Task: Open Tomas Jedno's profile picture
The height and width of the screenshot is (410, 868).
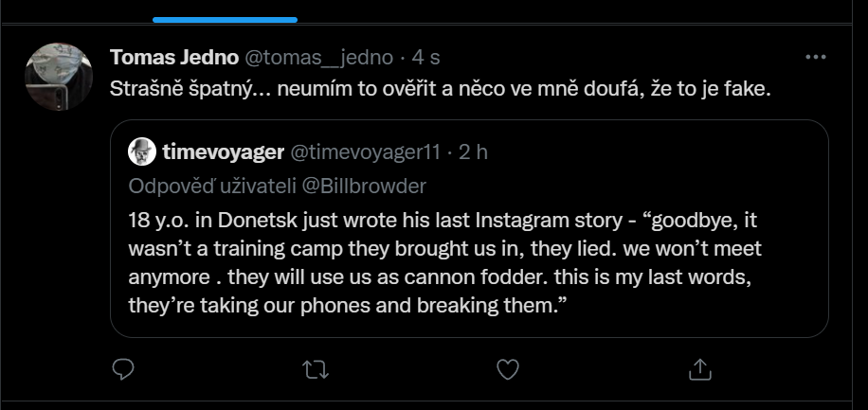Action: (x=59, y=77)
